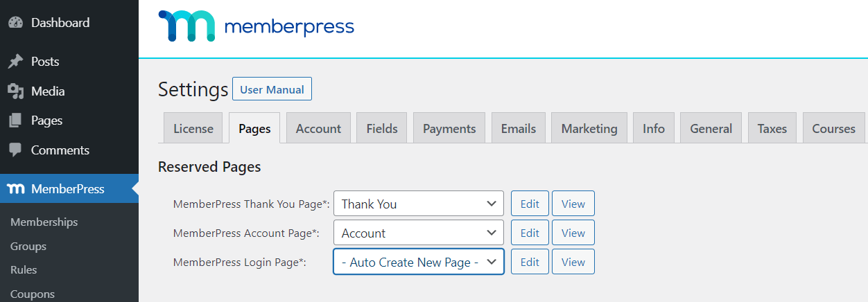This screenshot has height=302, width=868.
Task: Switch to the Account tab
Action: [x=318, y=128]
